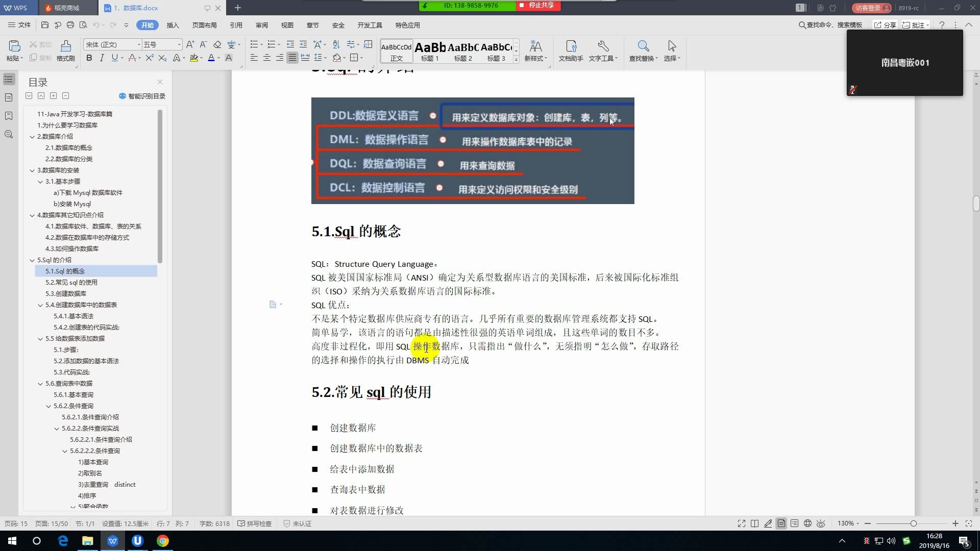Image resolution: width=980 pixels, height=551 pixels.
Task: Switch to the 审阅 (Review) tab
Action: [262, 25]
